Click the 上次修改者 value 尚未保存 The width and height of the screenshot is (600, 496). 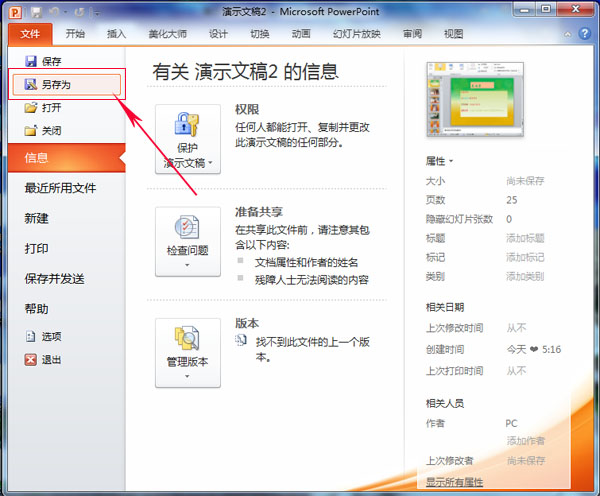[x=526, y=461]
